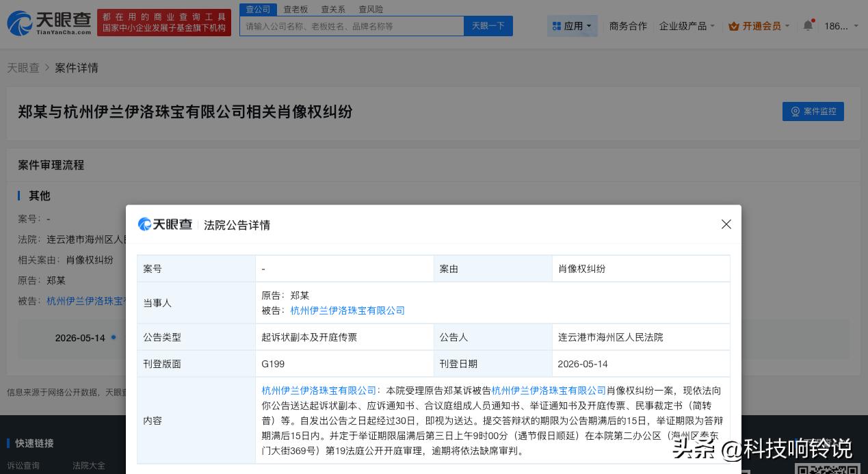868x474 pixels.
Task: Click the 案件审理流程 heading
Action: 51,165
